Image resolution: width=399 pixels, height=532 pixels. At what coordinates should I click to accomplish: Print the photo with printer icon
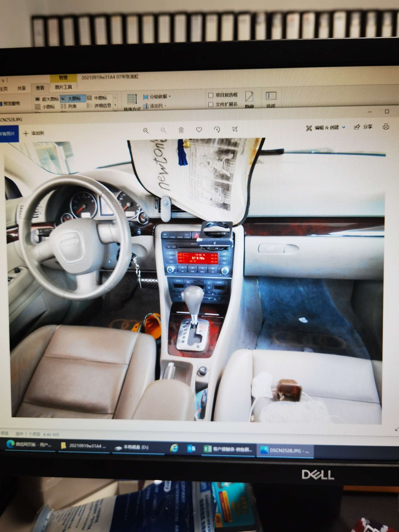(x=386, y=126)
